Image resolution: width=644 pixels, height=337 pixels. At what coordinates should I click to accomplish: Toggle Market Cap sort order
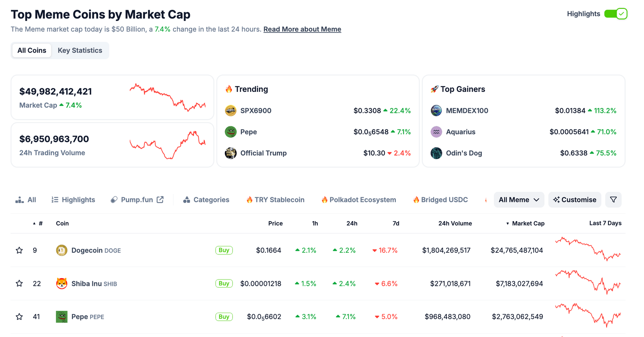click(508, 223)
